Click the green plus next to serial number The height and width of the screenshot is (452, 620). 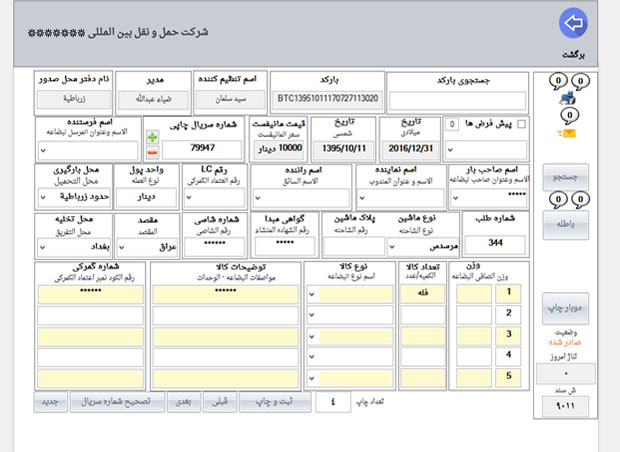coord(153,137)
